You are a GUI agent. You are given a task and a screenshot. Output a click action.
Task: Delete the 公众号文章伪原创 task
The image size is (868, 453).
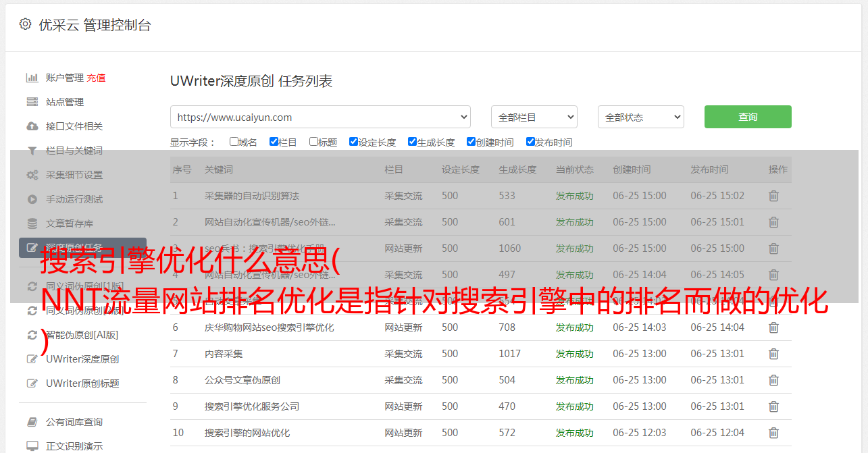point(774,380)
